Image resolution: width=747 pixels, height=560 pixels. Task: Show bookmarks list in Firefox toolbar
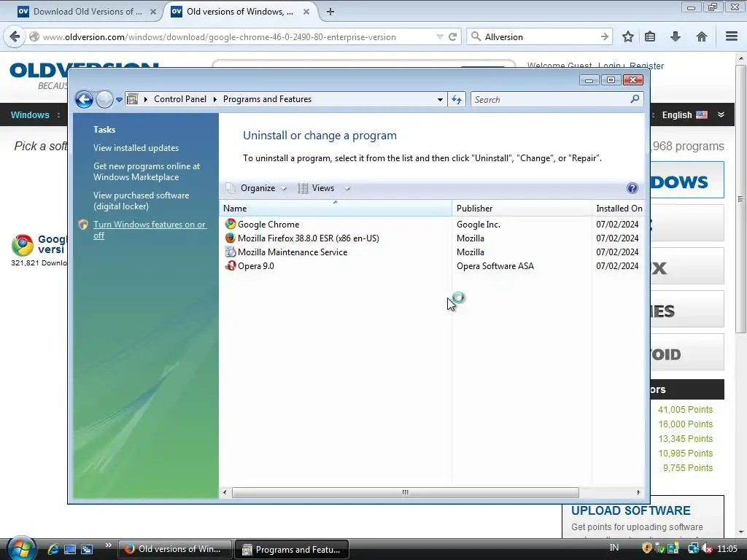pyautogui.click(x=650, y=36)
